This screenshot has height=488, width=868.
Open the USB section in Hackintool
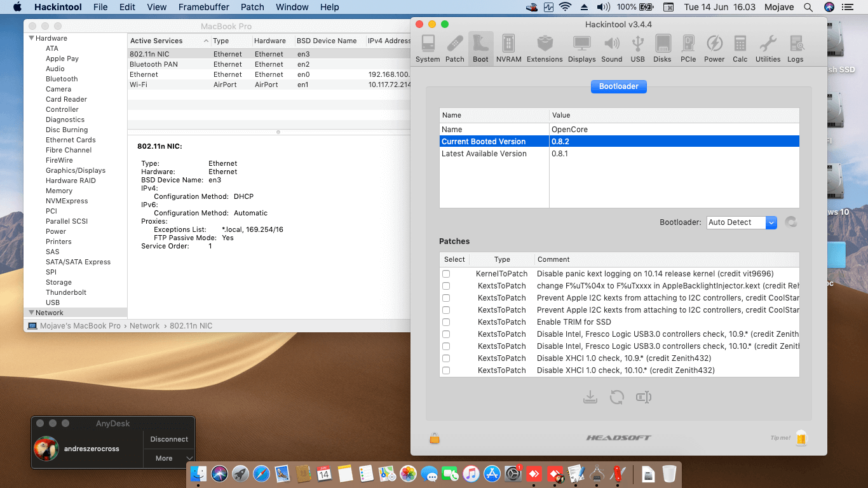tap(638, 48)
